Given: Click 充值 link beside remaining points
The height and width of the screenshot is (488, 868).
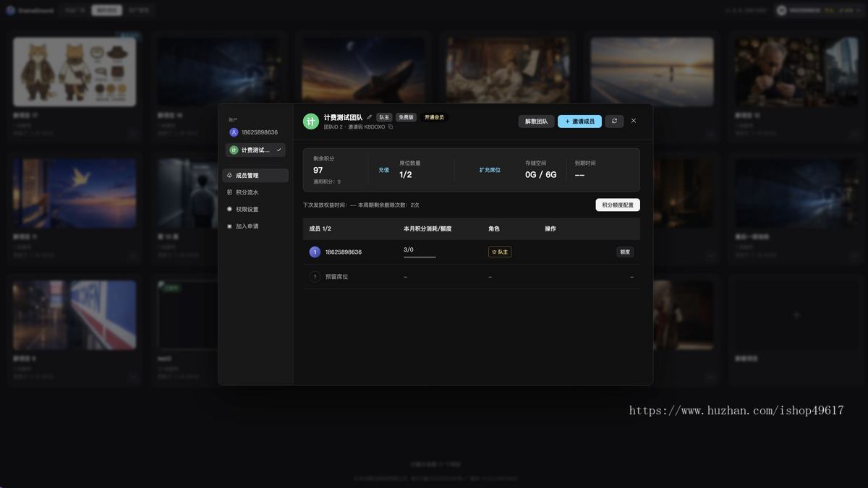Looking at the screenshot, I should [x=383, y=170].
